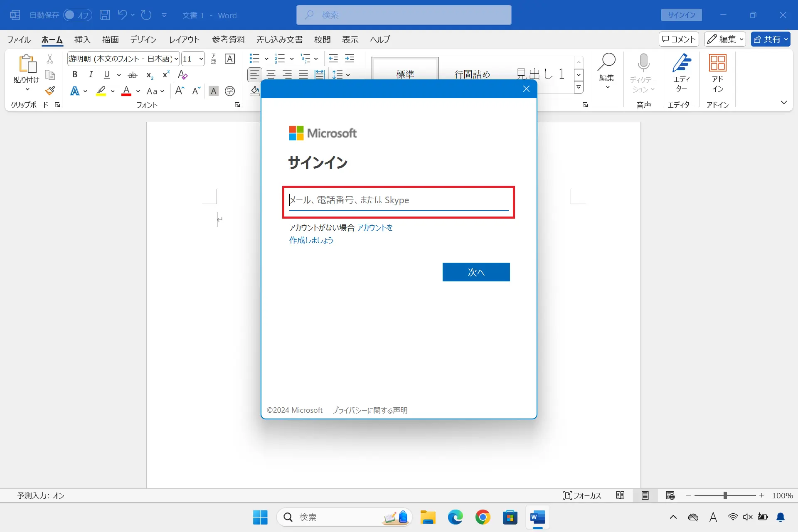Toggle Superscript formatting
The width and height of the screenshot is (798, 532).
point(166,74)
